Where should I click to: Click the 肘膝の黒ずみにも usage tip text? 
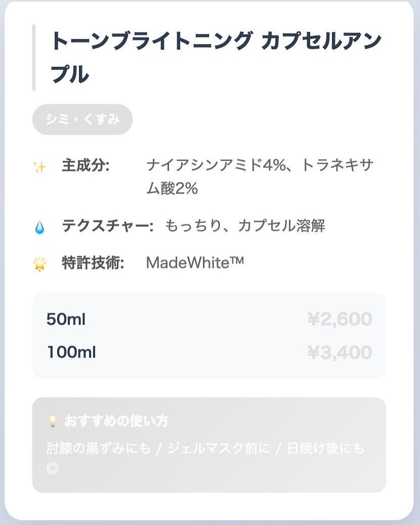(x=99, y=449)
